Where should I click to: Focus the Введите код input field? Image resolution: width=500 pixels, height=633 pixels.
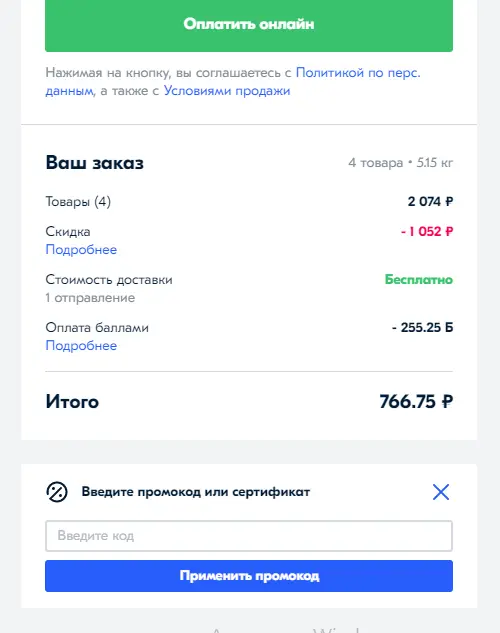(x=249, y=536)
